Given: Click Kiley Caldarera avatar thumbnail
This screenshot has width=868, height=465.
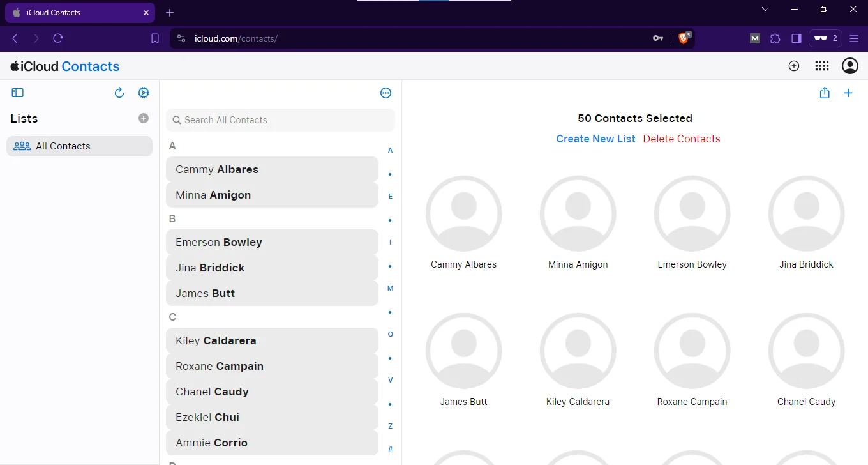Looking at the screenshot, I should pos(578,351).
